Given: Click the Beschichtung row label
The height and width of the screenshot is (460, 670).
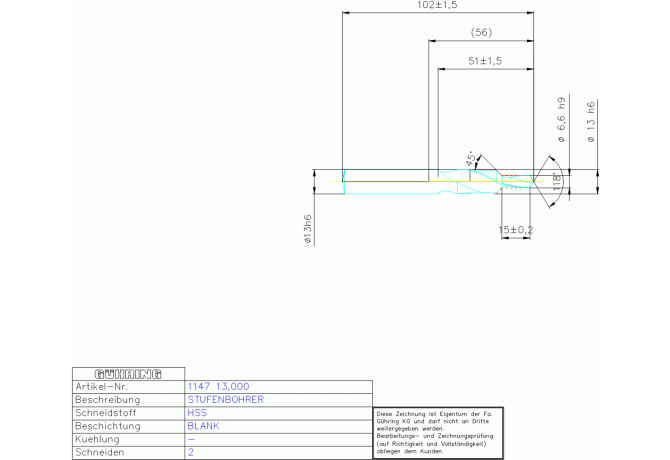Looking at the screenshot, I should point(107,426).
